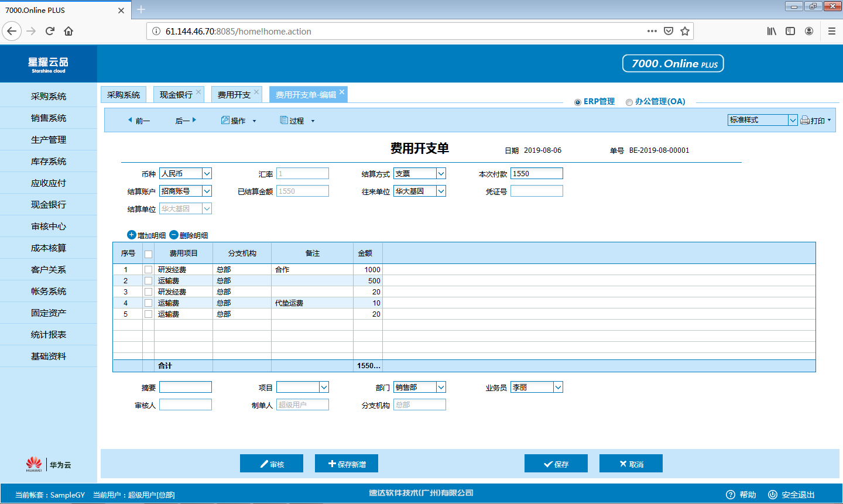Image resolution: width=843 pixels, height=504 pixels.
Task: Toggle the select-all checkbox in table header
Action: coord(148,254)
